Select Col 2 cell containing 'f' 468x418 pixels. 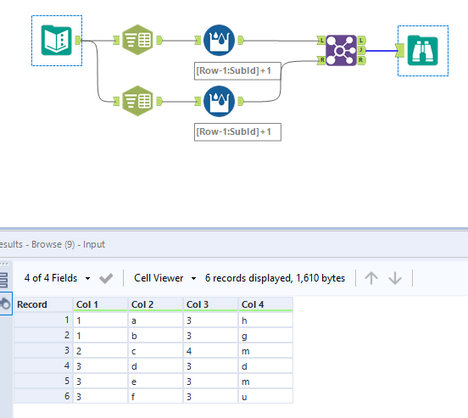[x=155, y=397]
